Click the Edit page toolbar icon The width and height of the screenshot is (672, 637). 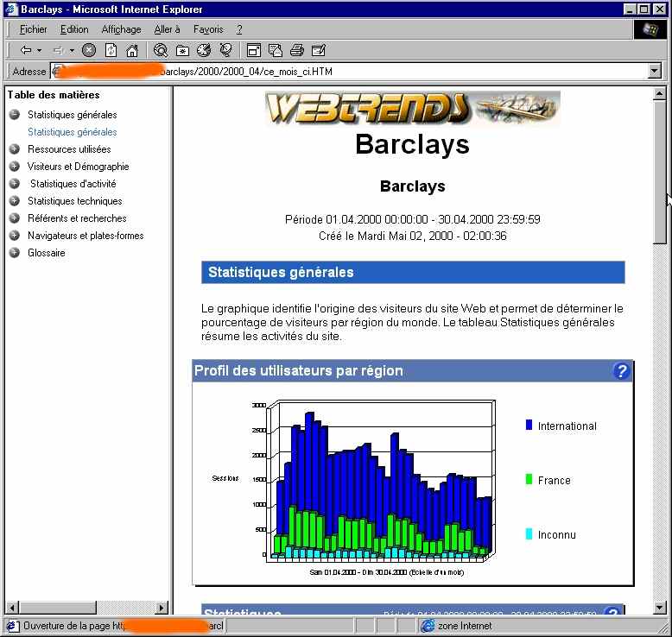click(319, 51)
